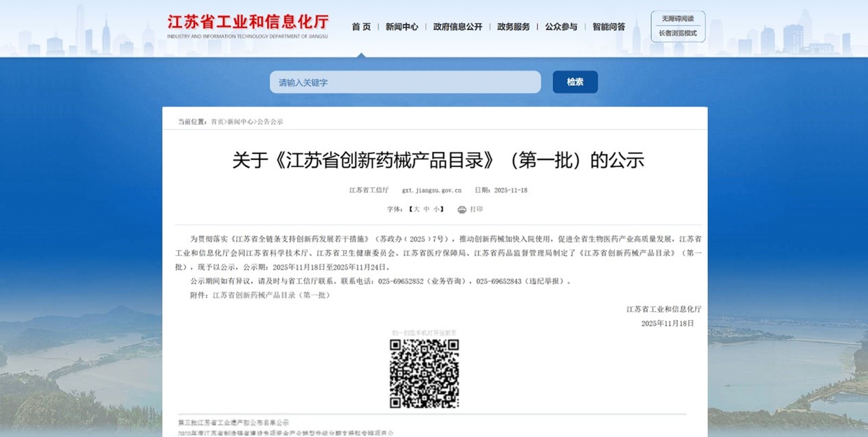Set font size to 小 (small)
The width and height of the screenshot is (868, 437).
[436, 209]
